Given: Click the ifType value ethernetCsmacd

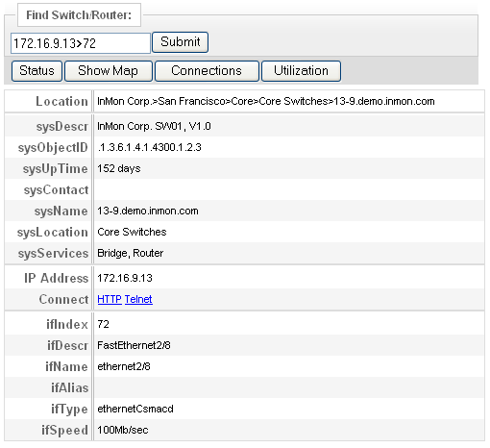Looking at the screenshot, I should click(x=135, y=409).
